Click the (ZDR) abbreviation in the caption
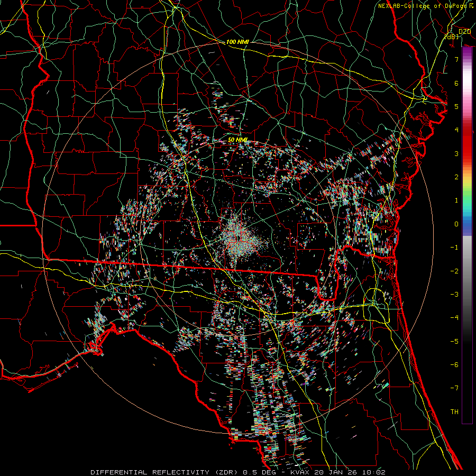This screenshot has width=476, height=476. [226, 472]
